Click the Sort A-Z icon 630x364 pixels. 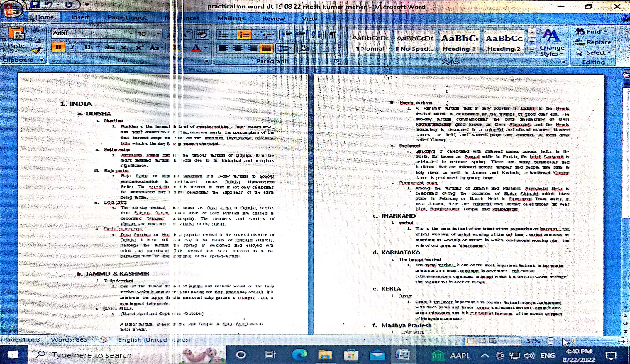[x=316, y=35]
